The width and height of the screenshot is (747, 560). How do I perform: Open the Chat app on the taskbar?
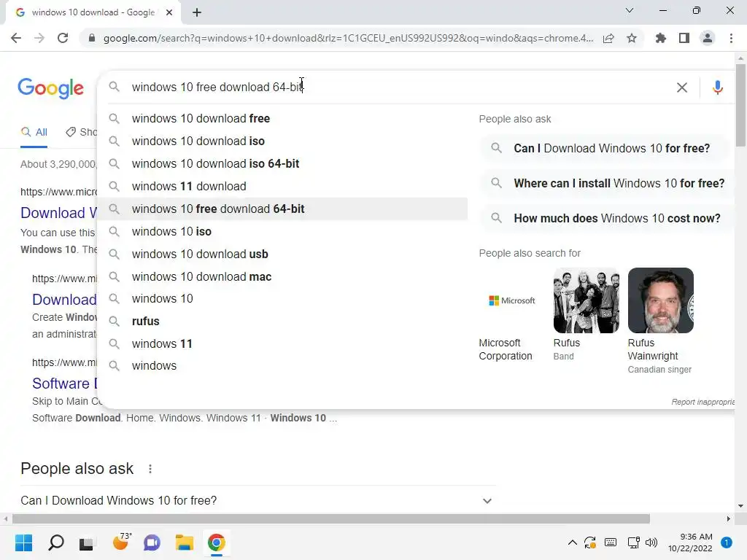click(152, 542)
